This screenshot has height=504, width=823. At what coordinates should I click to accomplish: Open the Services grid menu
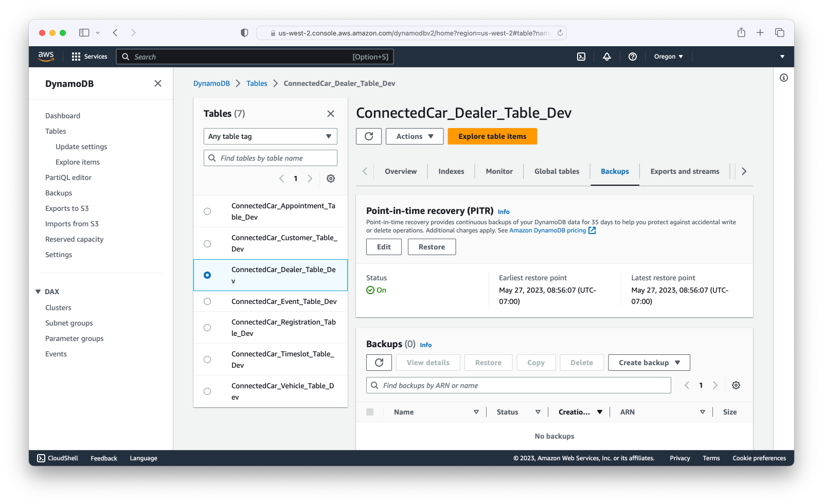[90, 57]
